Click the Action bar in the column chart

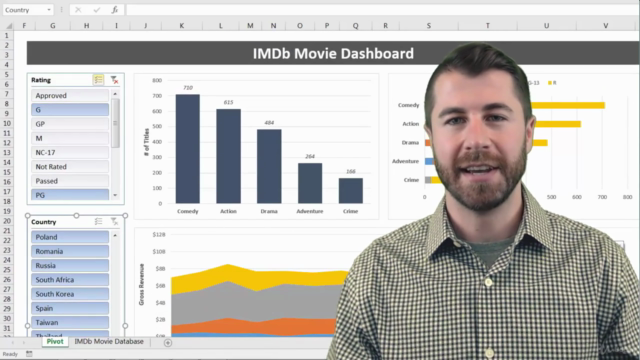point(228,156)
